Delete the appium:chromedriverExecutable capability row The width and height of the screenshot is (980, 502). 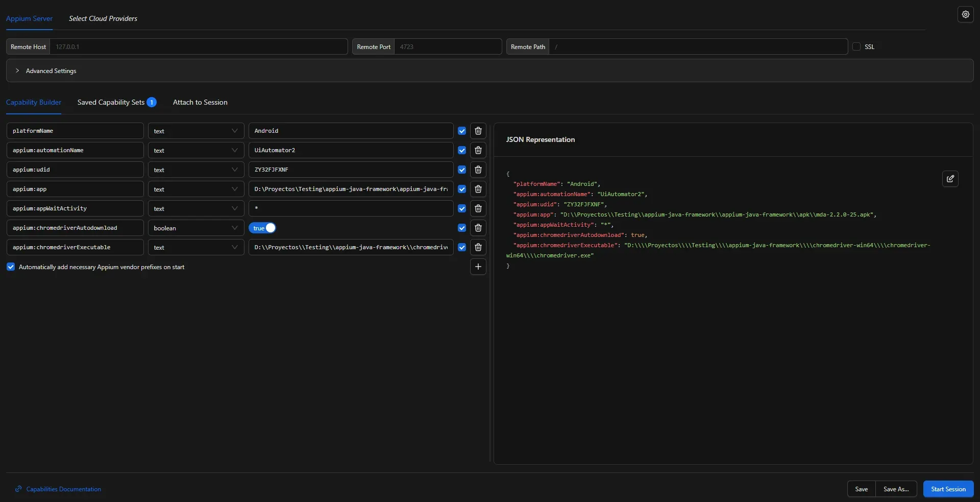(x=478, y=247)
